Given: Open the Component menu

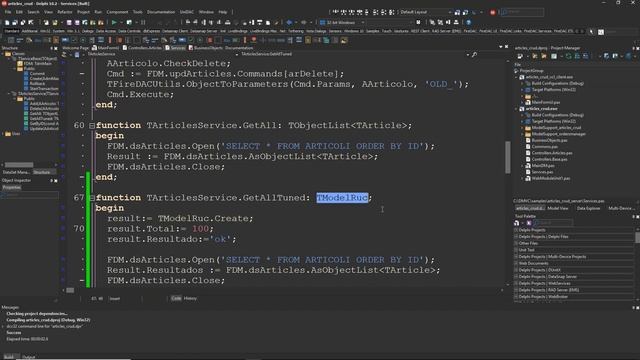Looking at the screenshot, I should click(117, 12).
